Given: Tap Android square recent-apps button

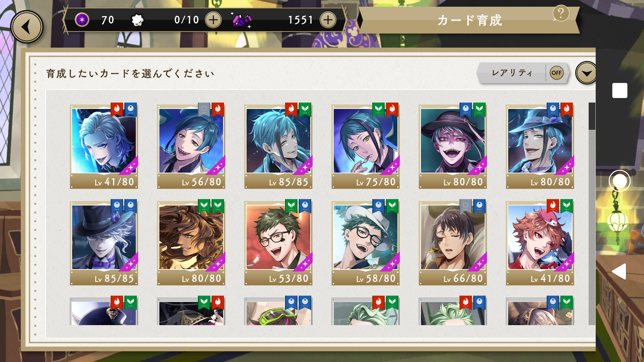Looking at the screenshot, I should (x=620, y=90).
